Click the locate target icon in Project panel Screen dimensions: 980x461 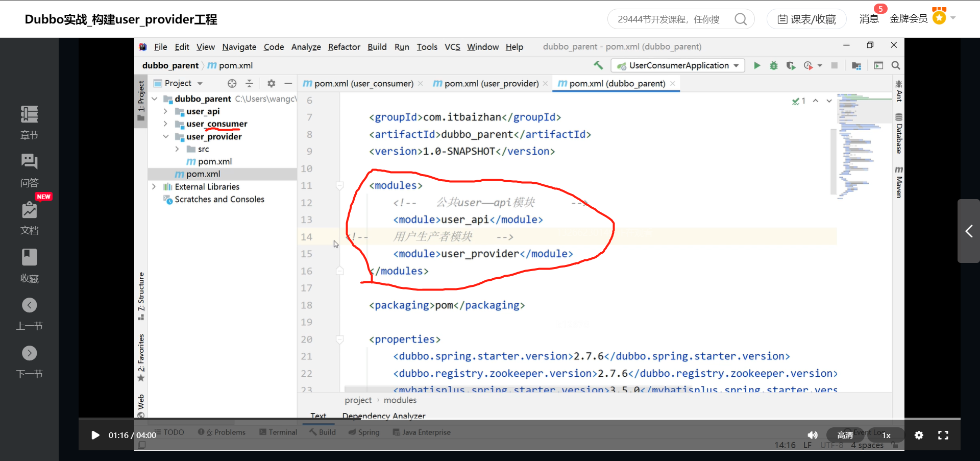[232, 83]
